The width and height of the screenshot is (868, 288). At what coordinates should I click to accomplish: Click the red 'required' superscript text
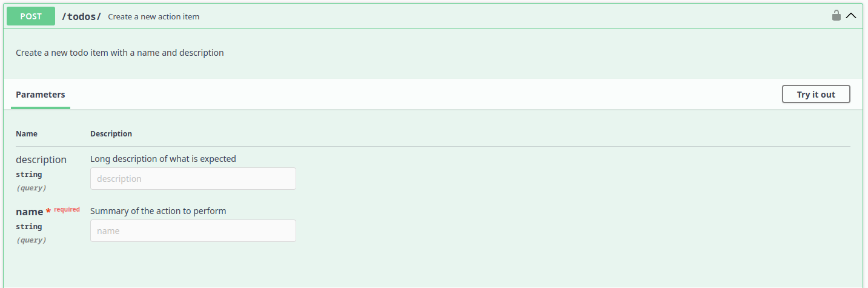[67, 210]
